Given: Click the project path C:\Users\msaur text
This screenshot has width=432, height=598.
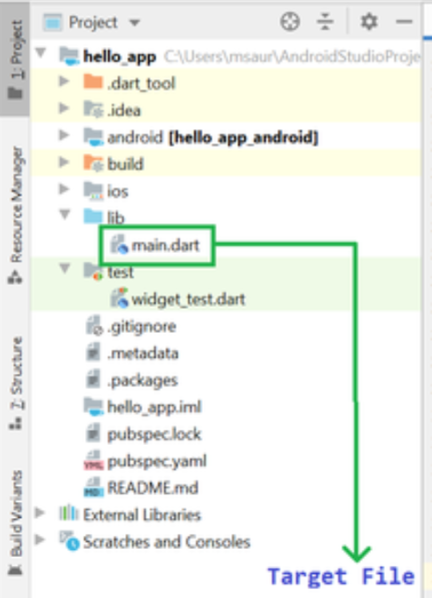Looking at the screenshot, I should [292, 57].
